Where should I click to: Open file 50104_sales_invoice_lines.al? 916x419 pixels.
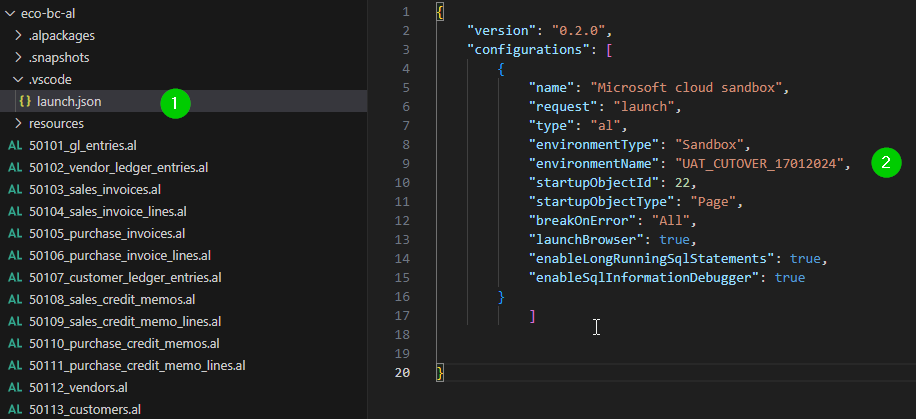click(x=108, y=212)
